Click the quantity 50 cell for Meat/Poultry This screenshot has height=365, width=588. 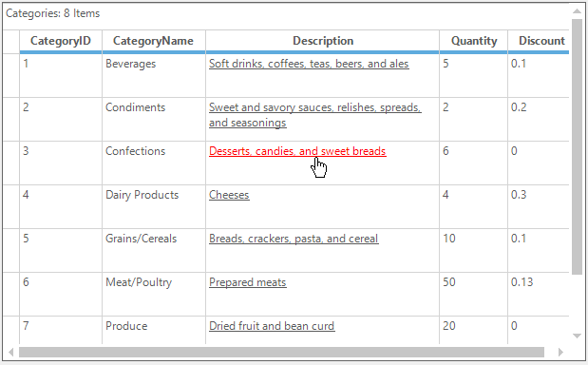point(474,295)
